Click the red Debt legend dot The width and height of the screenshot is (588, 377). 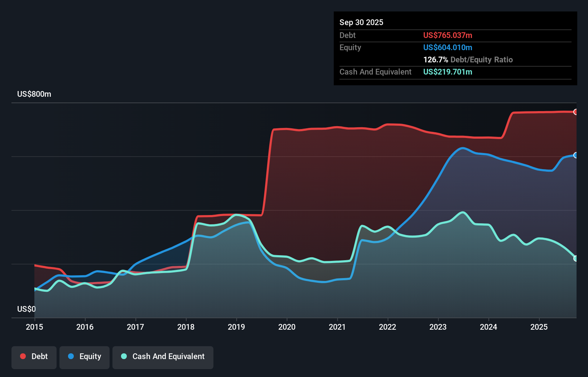tap(22, 356)
